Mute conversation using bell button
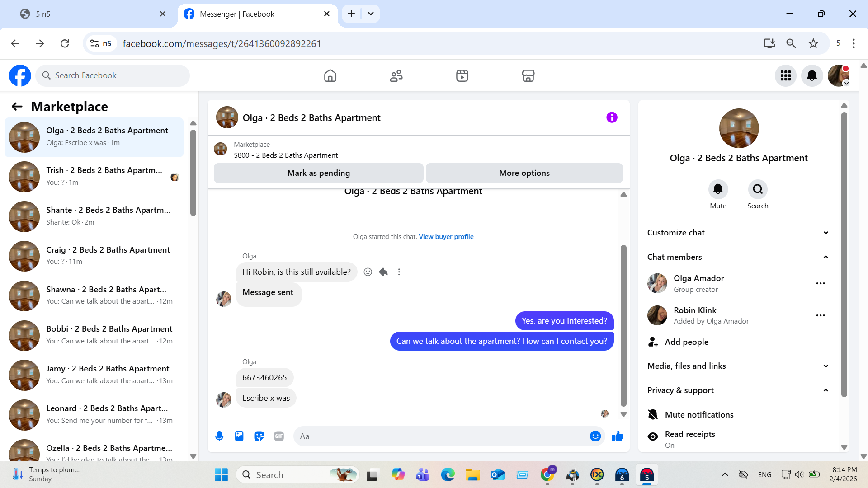 coord(718,189)
